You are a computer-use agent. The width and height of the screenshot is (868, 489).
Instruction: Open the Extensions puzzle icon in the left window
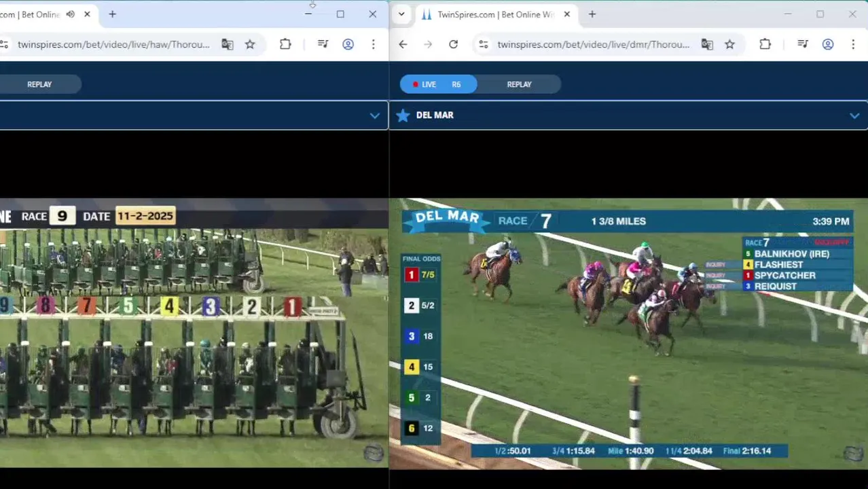(285, 44)
